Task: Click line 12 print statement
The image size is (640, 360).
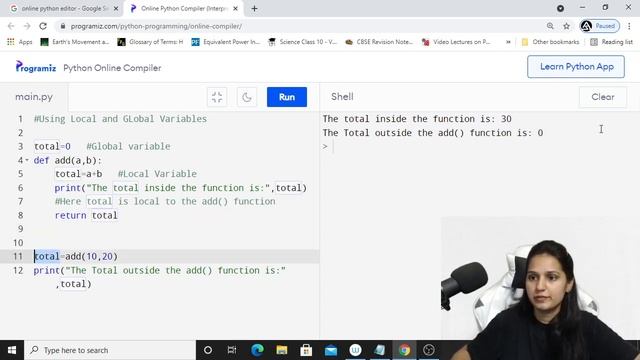Action: pos(160,270)
